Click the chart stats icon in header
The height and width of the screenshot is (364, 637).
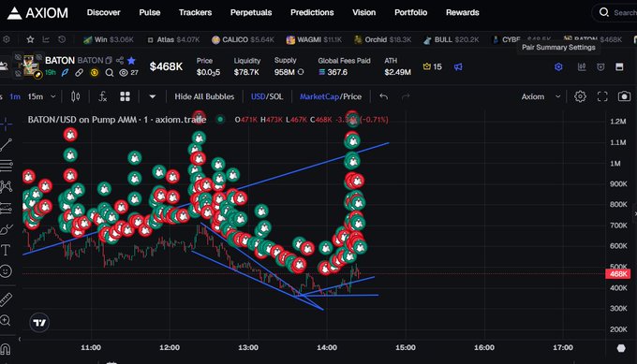pos(582,66)
